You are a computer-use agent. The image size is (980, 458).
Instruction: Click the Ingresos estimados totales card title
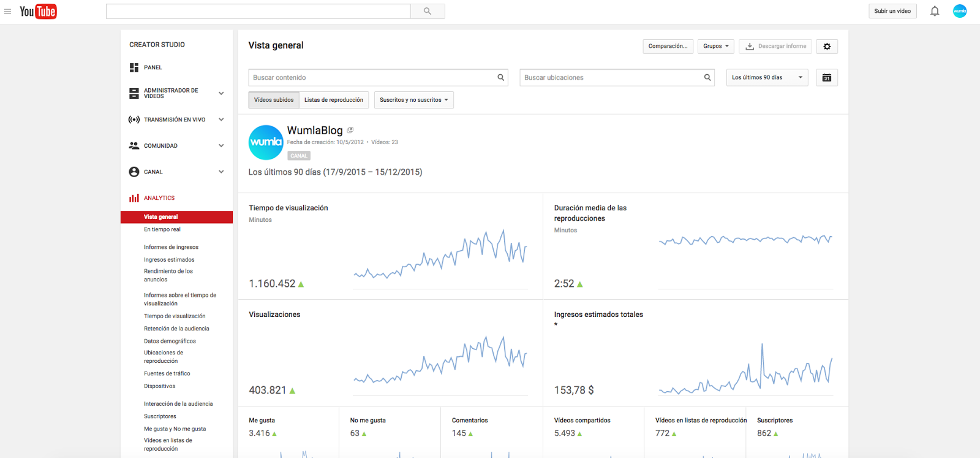coord(598,315)
